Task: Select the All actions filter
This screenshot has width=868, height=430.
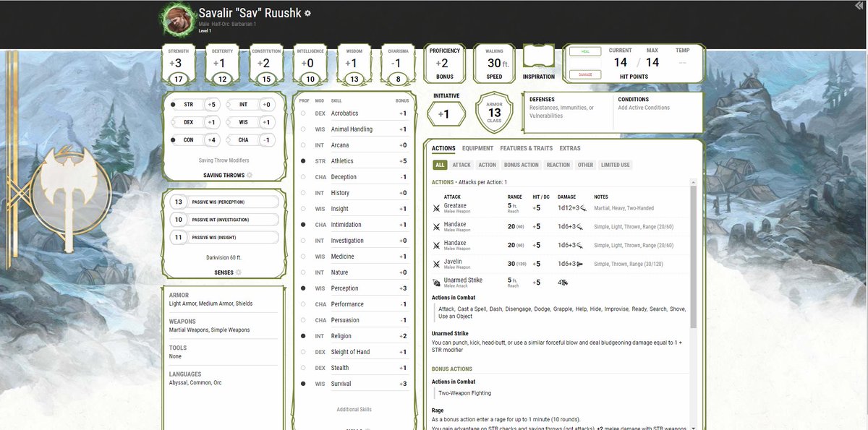Action: [440, 165]
